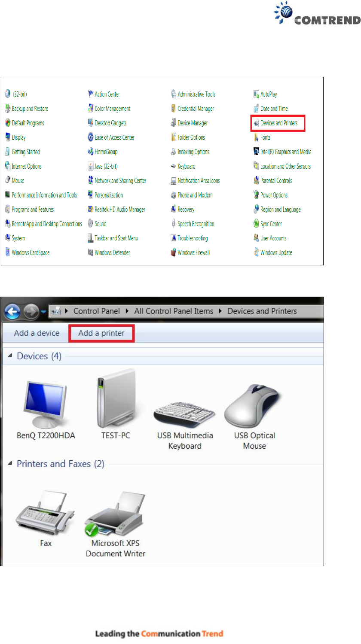The width and height of the screenshot is (361, 644).
Task: Click the Desktop Gadgets icon
Action: coord(91,123)
